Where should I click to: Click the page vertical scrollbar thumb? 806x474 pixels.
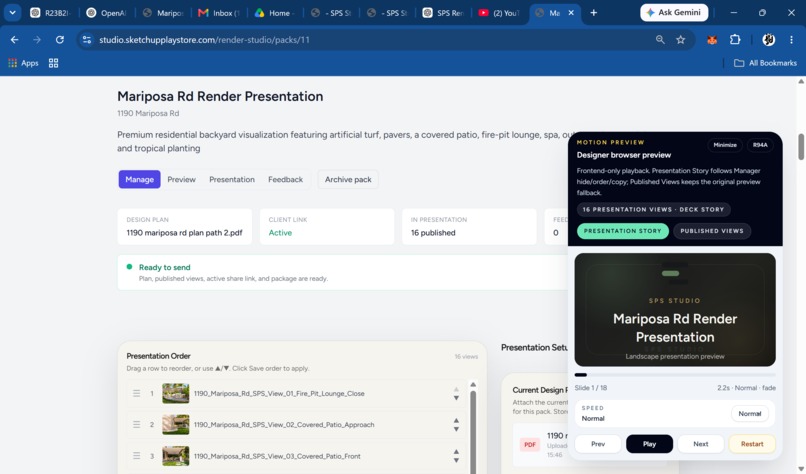801,147
